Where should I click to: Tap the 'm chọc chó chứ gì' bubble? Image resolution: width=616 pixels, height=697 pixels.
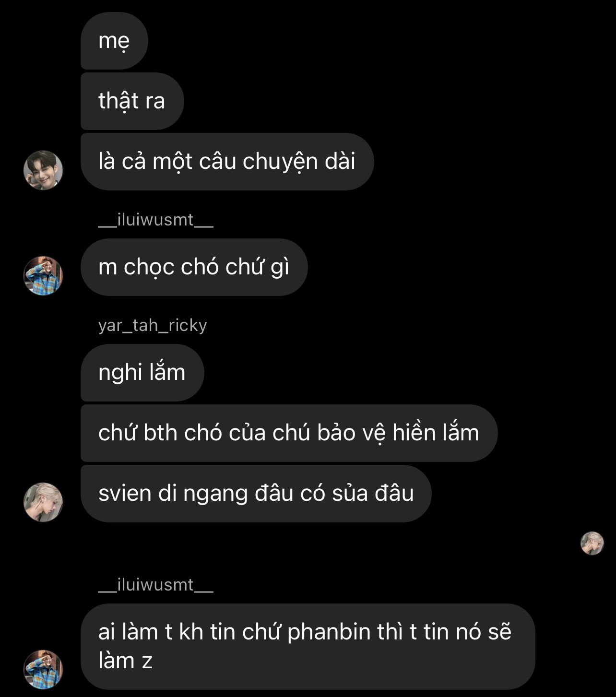pos(194,267)
